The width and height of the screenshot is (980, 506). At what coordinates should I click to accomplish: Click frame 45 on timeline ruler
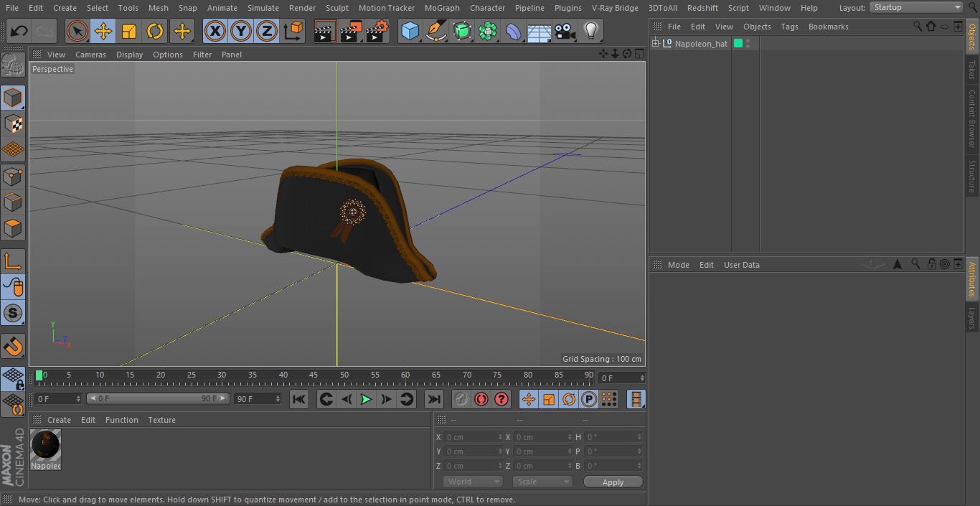coord(314,375)
